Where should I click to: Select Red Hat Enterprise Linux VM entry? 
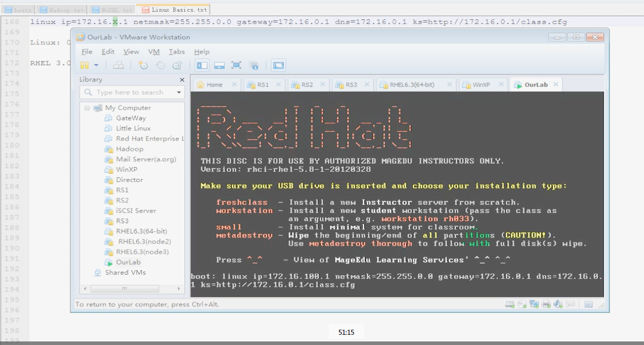[x=144, y=139]
